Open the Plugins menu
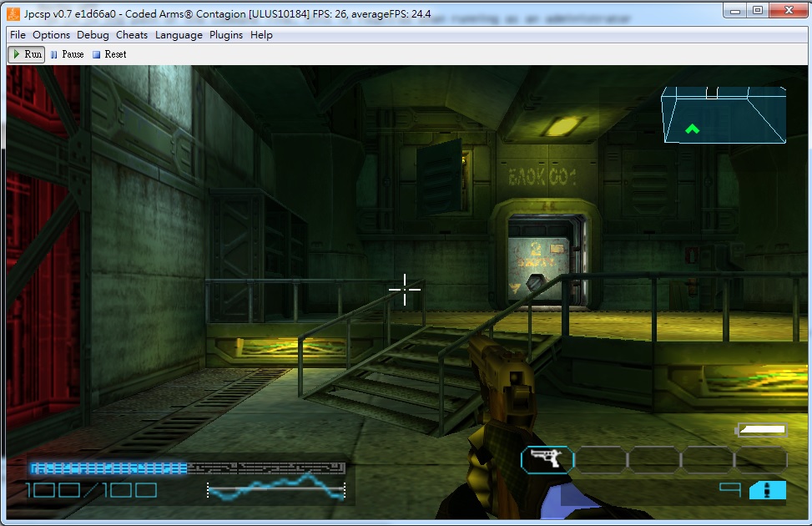The image size is (812, 526). [x=226, y=35]
